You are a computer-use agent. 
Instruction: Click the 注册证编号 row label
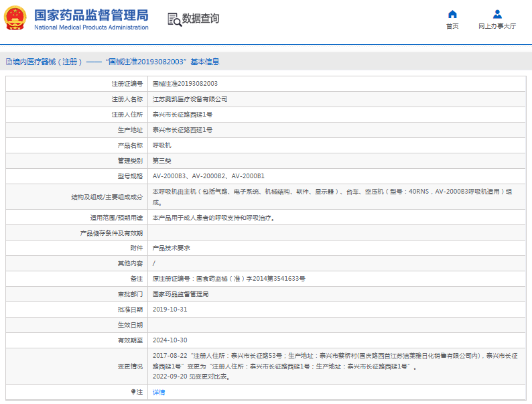(127, 84)
